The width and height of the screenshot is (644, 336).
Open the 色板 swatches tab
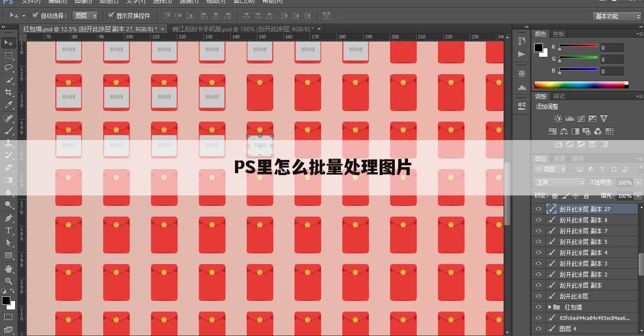[x=559, y=34]
